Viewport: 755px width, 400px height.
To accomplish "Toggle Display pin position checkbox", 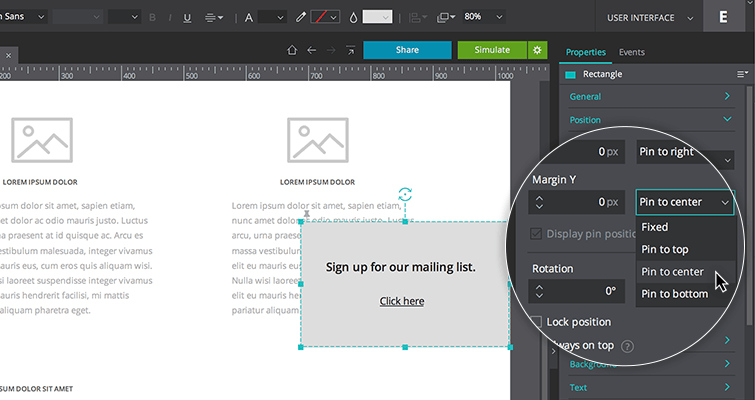I will click(x=536, y=234).
